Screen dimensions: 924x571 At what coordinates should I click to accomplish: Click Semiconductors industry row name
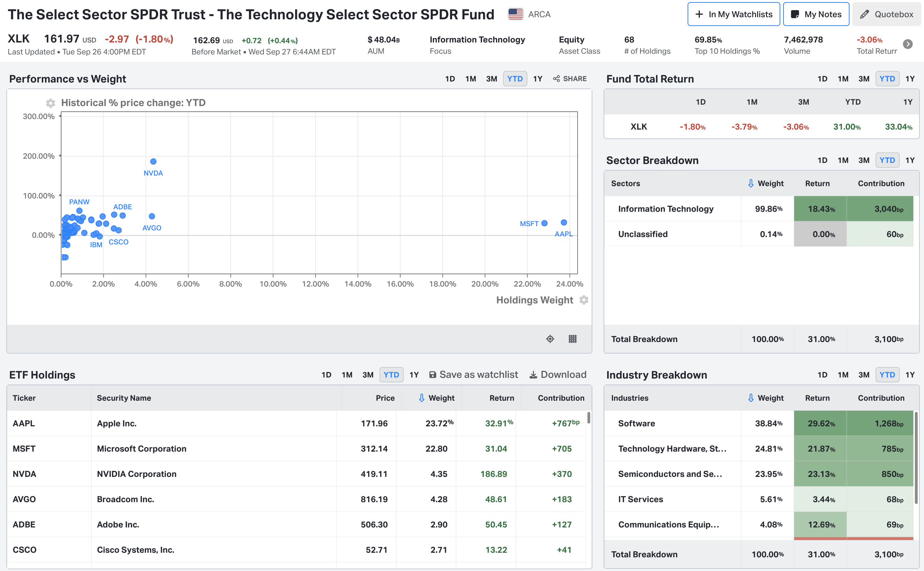click(x=670, y=474)
